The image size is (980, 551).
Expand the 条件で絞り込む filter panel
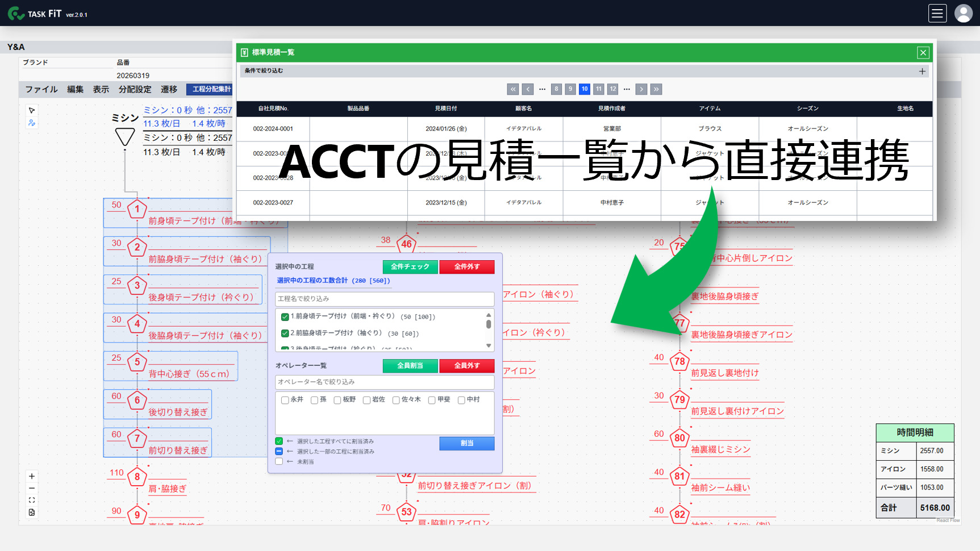tap(921, 71)
